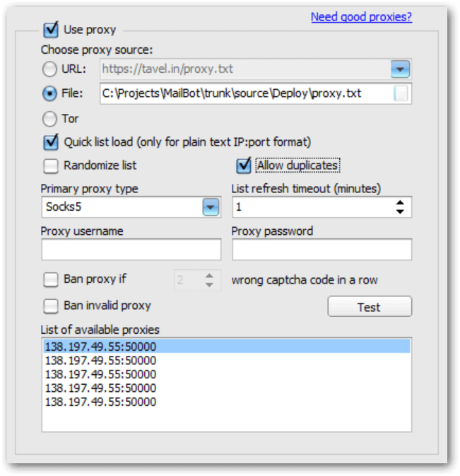Expand the Primary proxy type dropdown
The height and width of the screenshot is (476, 460).
(211, 207)
